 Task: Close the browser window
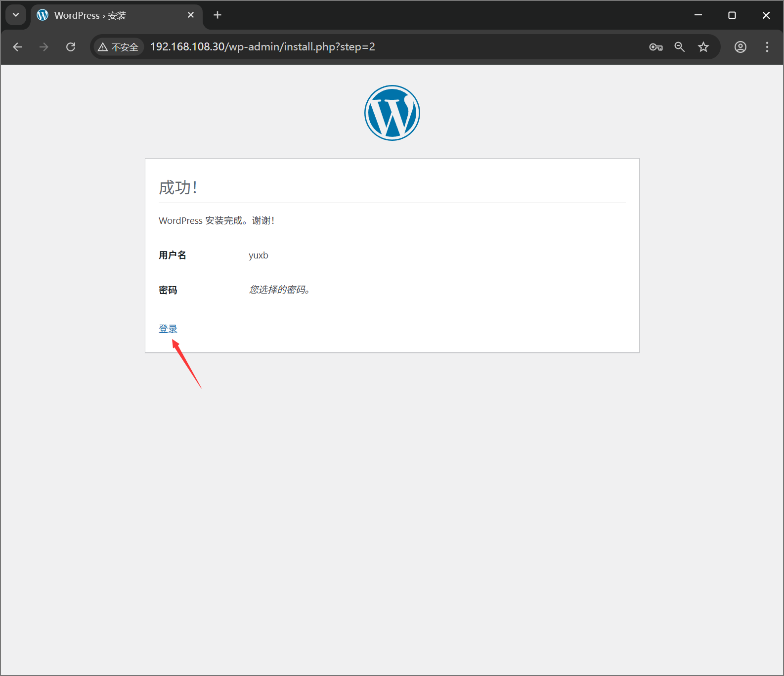pyautogui.click(x=766, y=15)
